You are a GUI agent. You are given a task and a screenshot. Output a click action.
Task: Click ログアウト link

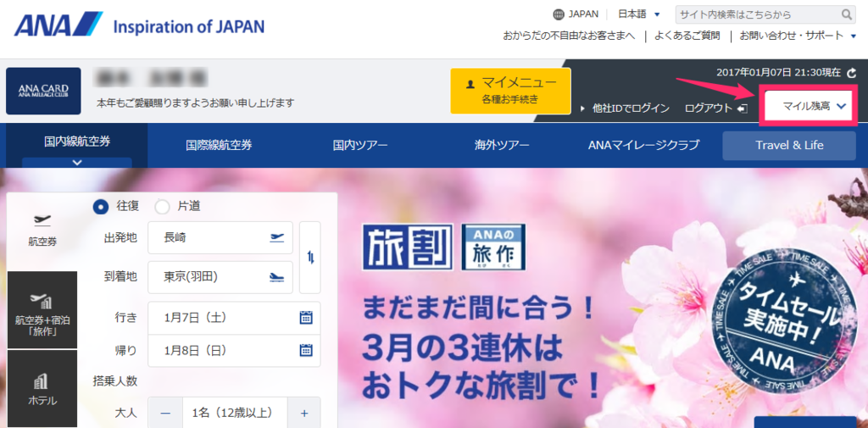(x=708, y=108)
